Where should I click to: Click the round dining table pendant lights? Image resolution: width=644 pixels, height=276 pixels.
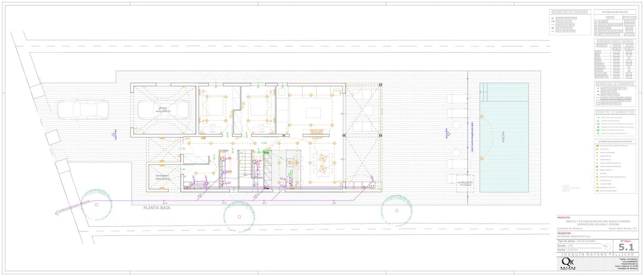(324, 163)
